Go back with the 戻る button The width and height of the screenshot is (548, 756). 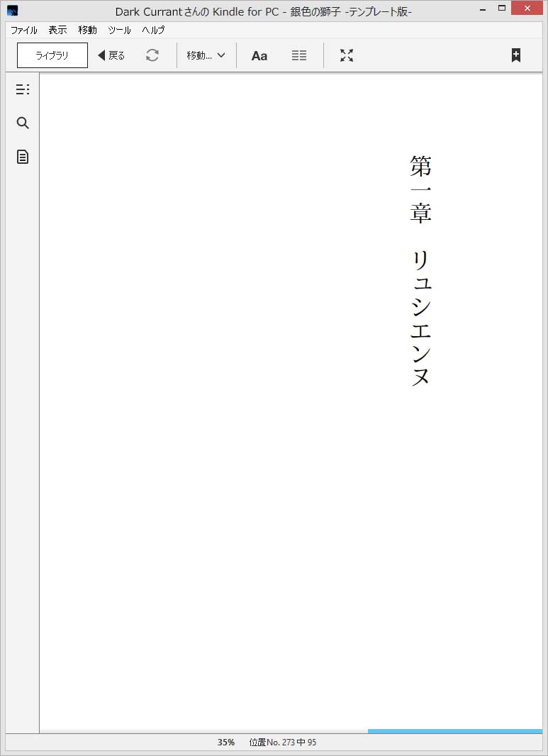tap(111, 55)
